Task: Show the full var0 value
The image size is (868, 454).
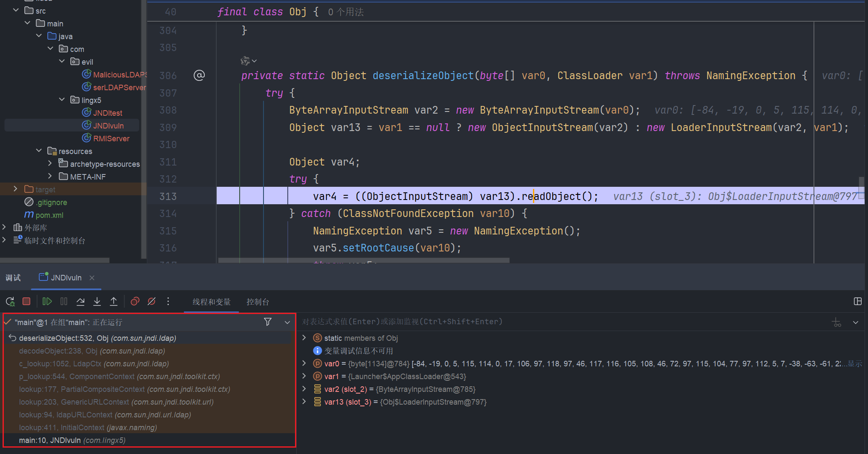Action: [x=854, y=363]
